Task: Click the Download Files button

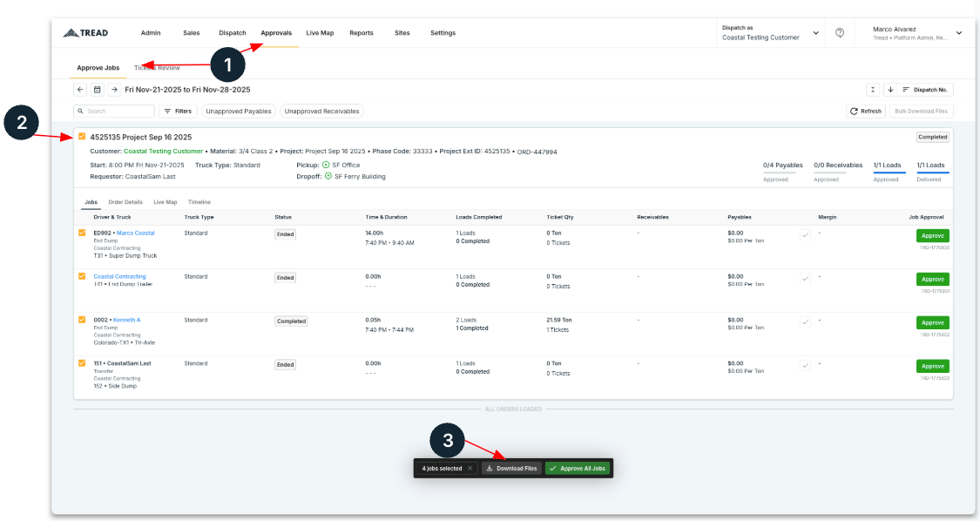Action: (x=512, y=469)
